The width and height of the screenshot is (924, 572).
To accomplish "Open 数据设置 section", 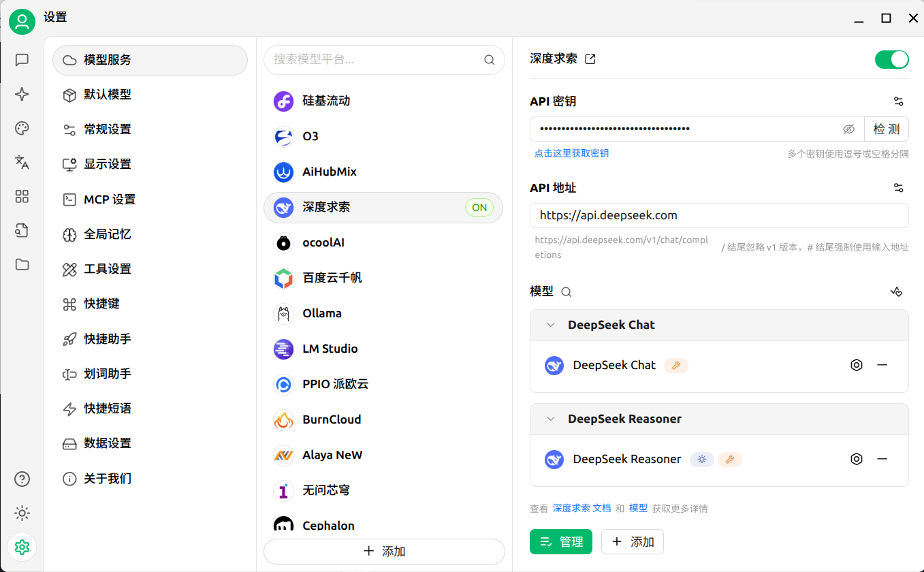I will point(150,443).
